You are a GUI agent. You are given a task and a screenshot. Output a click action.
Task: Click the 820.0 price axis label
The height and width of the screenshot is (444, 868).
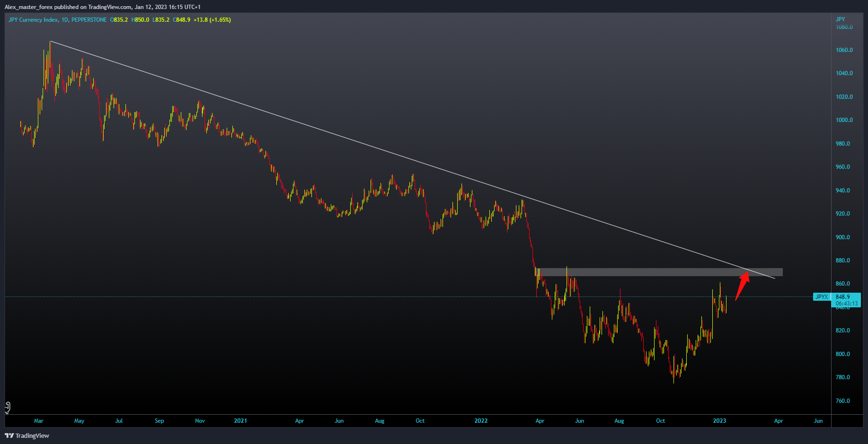[x=843, y=331]
